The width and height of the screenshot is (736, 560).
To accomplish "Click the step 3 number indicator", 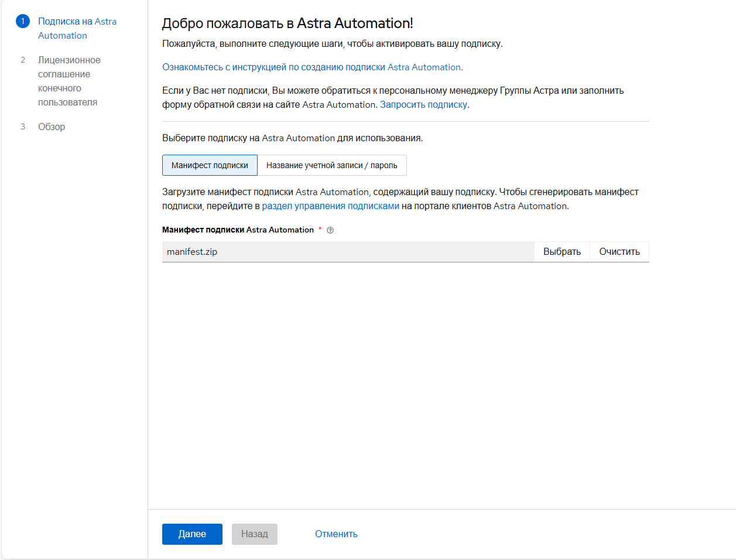I will tap(23, 127).
